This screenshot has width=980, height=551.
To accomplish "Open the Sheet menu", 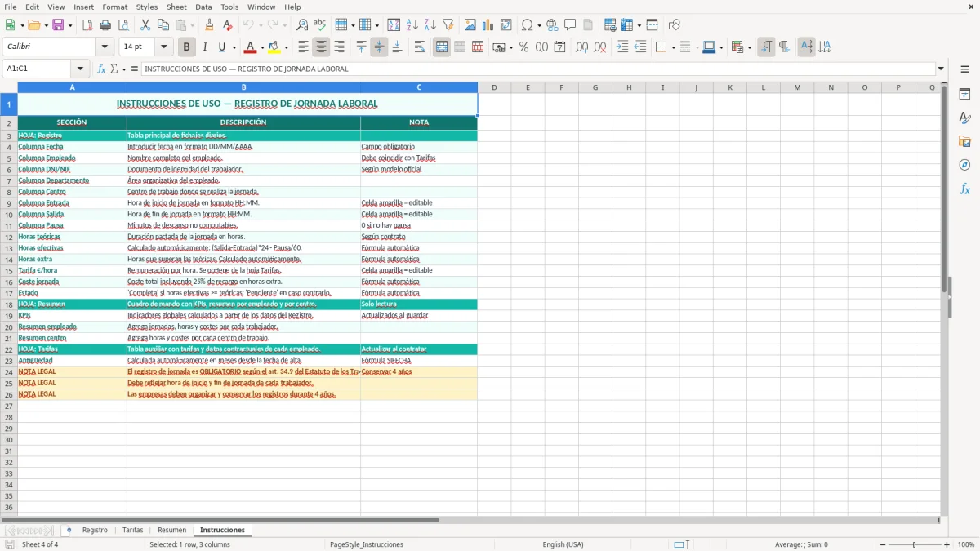I will coord(176,7).
